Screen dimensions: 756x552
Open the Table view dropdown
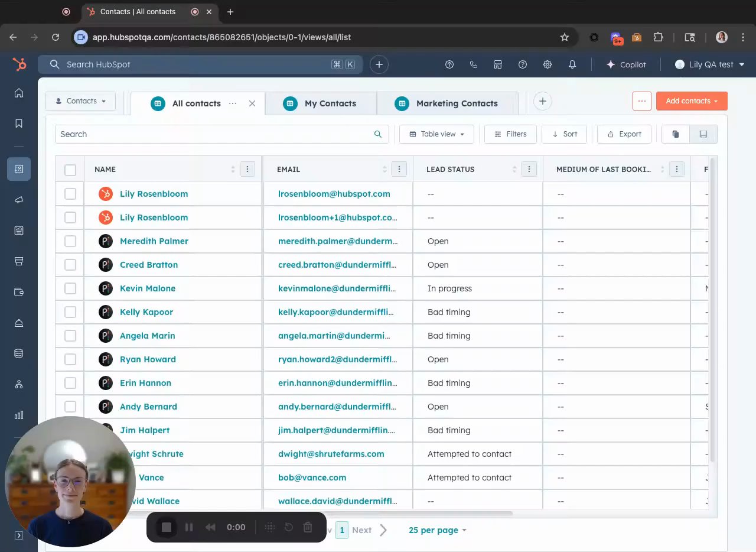pyautogui.click(x=437, y=134)
